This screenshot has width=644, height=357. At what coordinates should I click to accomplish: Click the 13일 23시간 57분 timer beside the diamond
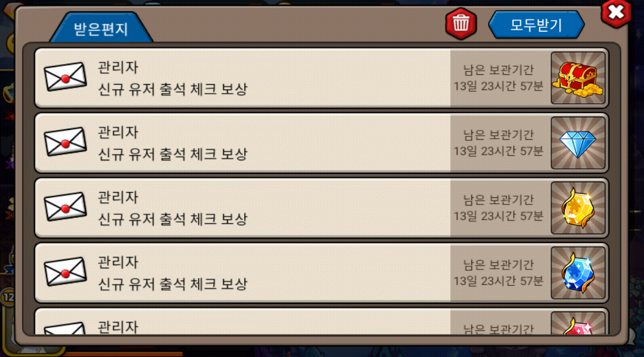point(498,151)
